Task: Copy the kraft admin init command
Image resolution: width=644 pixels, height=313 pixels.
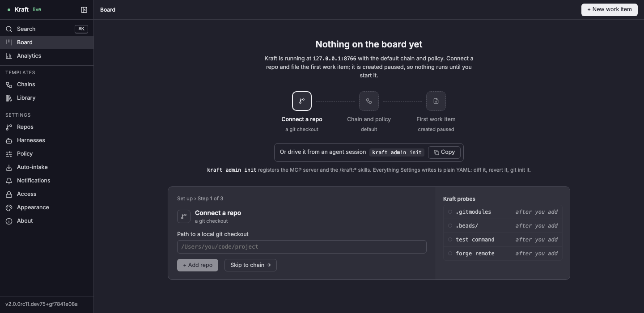Action: click(x=444, y=152)
